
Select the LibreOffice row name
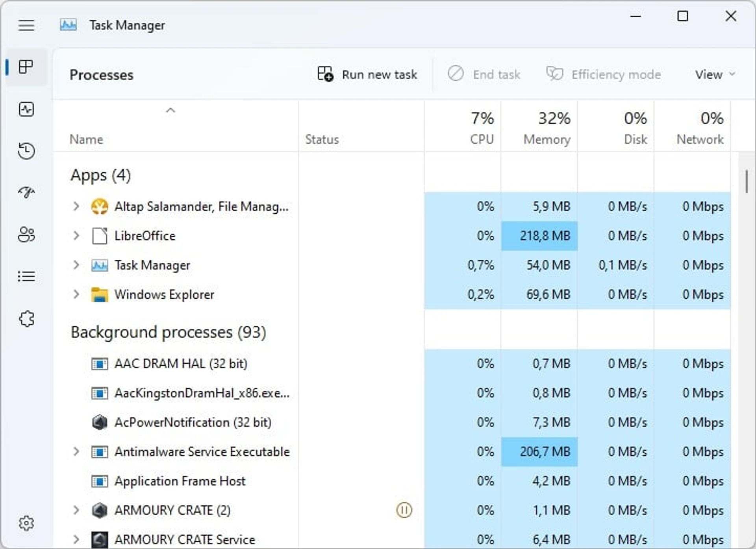(145, 236)
